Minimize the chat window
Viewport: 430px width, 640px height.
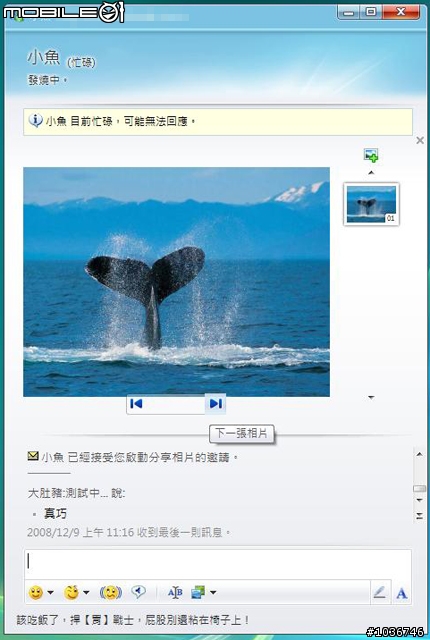pyautogui.click(x=349, y=12)
